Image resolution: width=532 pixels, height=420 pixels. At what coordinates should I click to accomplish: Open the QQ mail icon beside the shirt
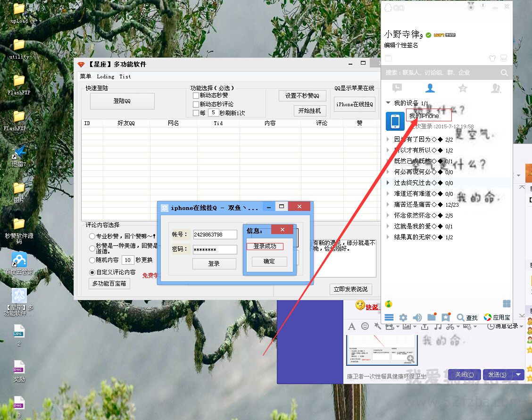click(x=504, y=58)
